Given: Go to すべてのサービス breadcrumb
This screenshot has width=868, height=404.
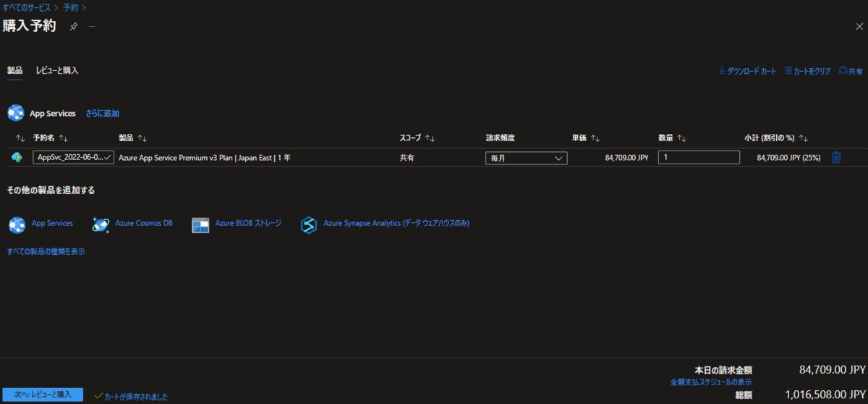Looking at the screenshot, I should point(27,7).
